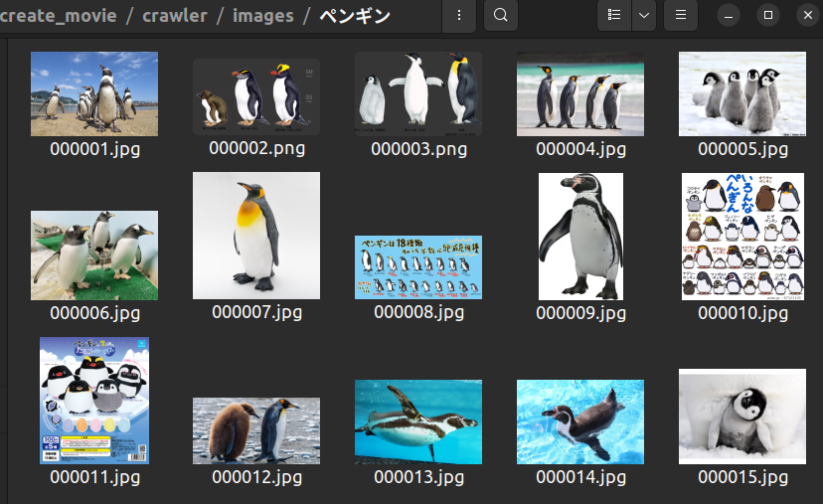823x504 pixels.
Task: Expand the view options dropdown arrow
Action: 644,15
